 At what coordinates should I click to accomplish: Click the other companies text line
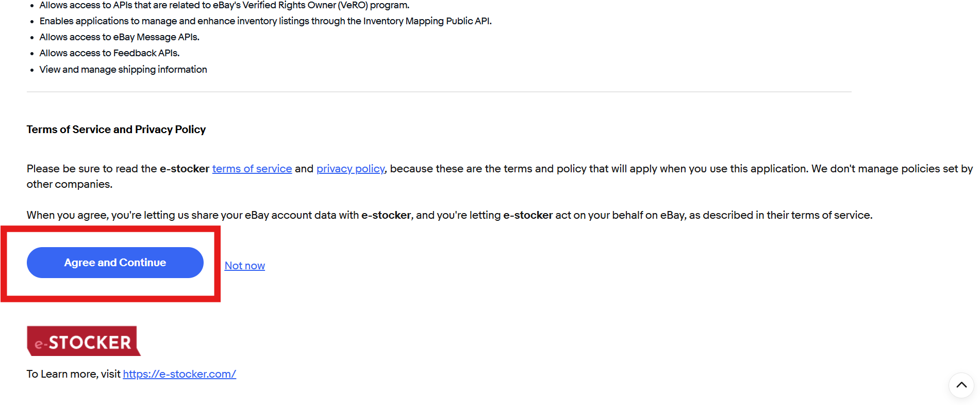coord(69,184)
